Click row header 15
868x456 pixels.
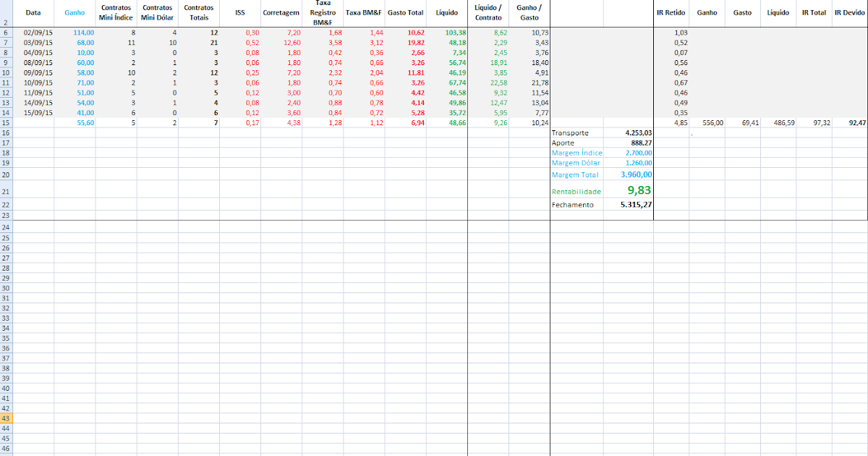point(6,123)
